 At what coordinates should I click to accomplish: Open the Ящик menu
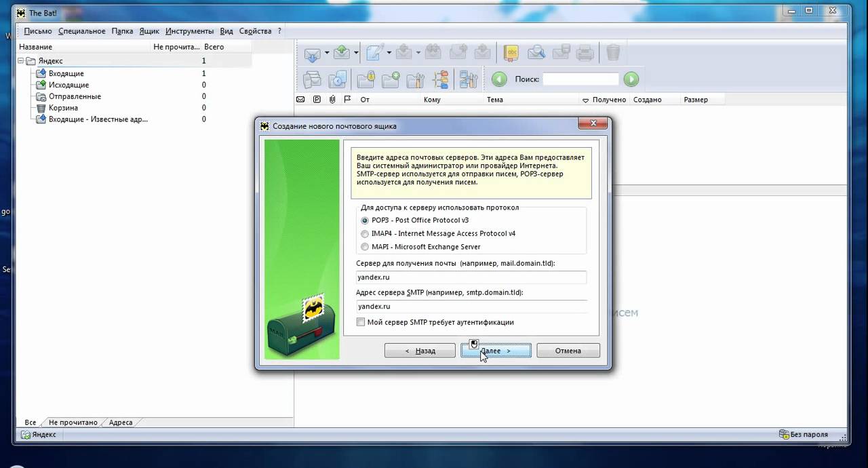[x=149, y=31]
